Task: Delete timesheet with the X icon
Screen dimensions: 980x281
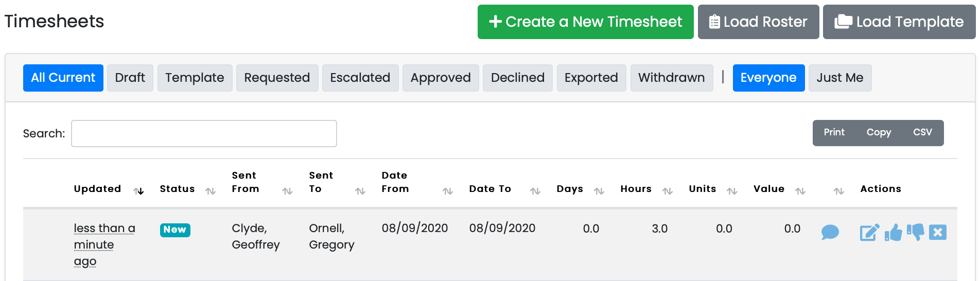Action: coord(938,233)
